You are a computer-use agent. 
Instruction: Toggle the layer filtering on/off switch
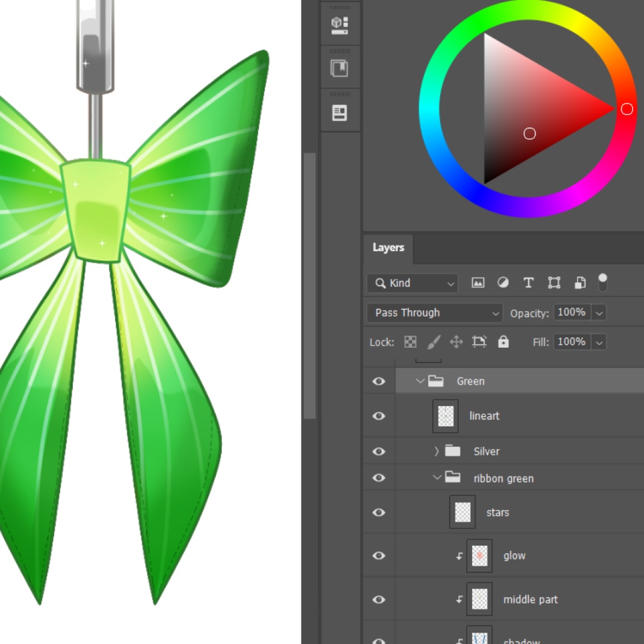[x=602, y=282]
